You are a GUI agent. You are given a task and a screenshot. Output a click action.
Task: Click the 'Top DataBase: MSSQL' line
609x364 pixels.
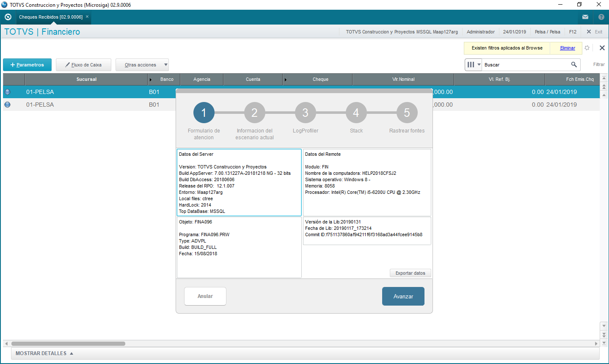[202, 211]
